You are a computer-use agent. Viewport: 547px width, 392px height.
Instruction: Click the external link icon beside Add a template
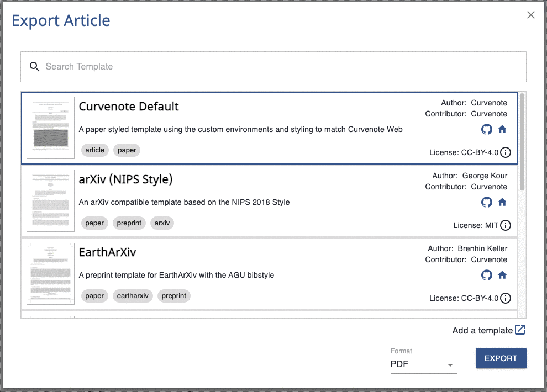click(x=520, y=330)
